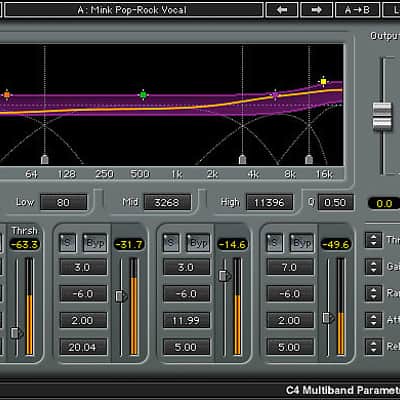Click the threshold value -49.6
The width and height of the screenshot is (400, 400).
point(336,245)
